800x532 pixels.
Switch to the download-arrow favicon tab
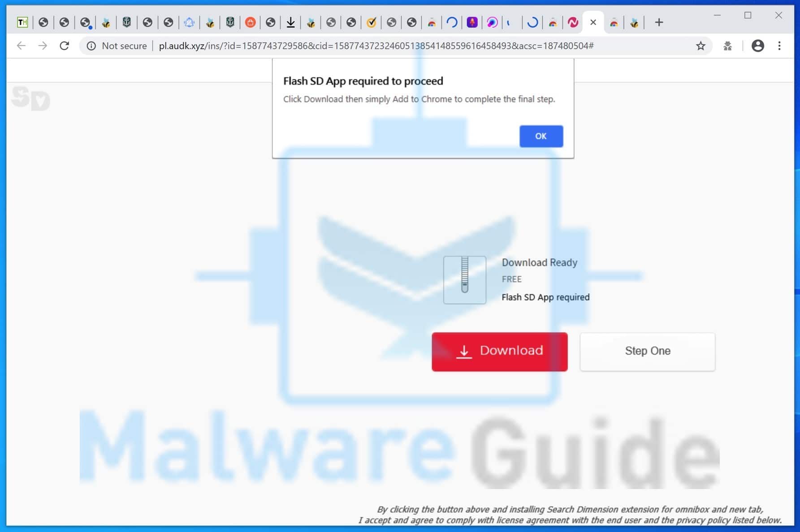pyautogui.click(x=290, y=22)
